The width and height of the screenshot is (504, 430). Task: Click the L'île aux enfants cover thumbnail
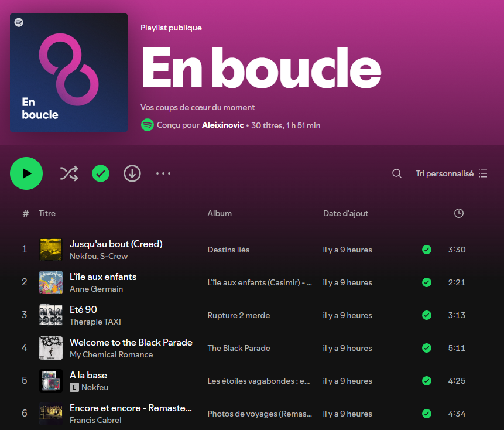pos(51,282)
